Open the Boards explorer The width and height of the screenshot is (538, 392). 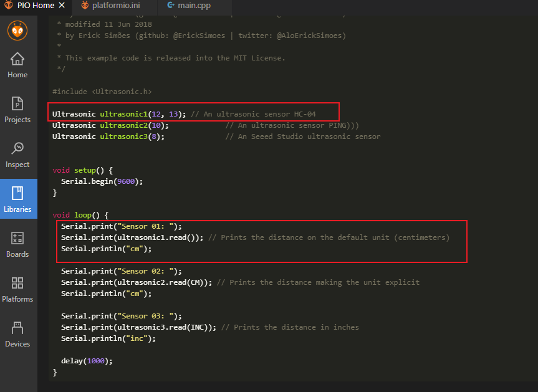(17, 246)
